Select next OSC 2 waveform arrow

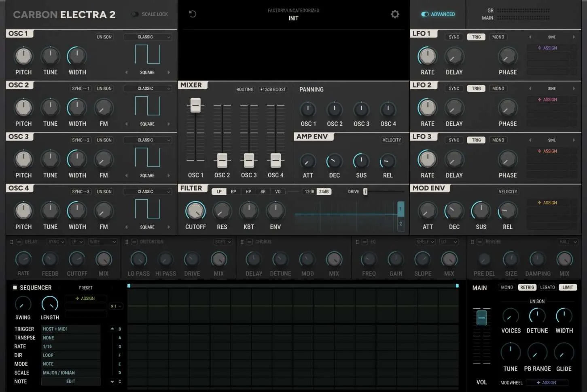click(169, 124)
